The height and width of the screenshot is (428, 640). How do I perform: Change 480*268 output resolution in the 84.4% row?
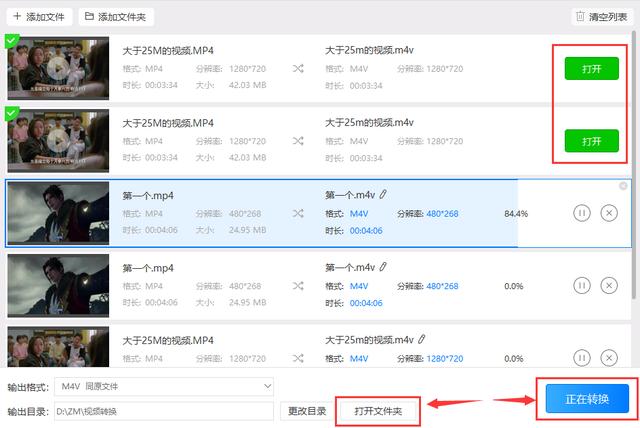[442, 214]
